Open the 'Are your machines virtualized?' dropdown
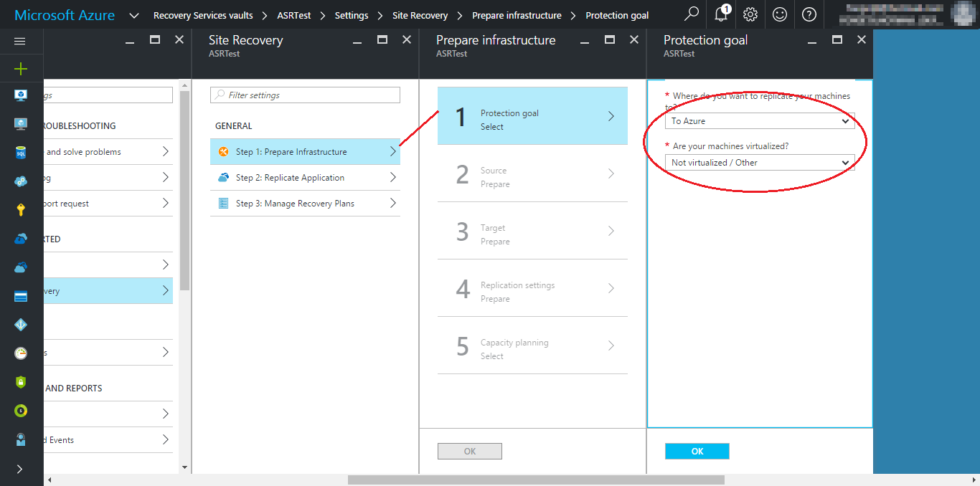The width and height of the screenshot is (980, 486). click(760, 162)
